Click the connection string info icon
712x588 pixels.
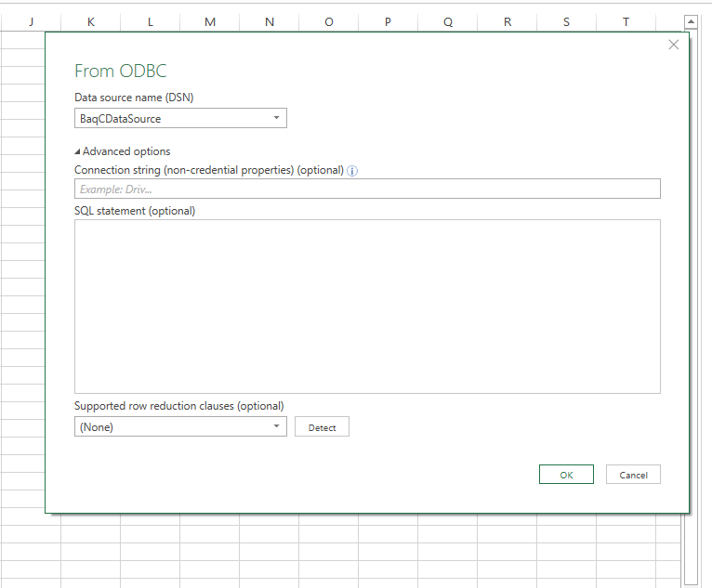[352, 171]
